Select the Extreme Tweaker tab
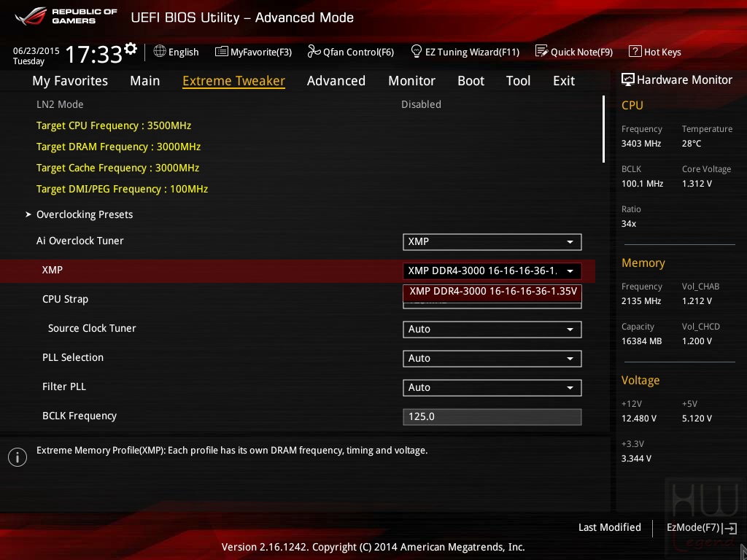Screen dimensions: 747x560 coord(233,81)
